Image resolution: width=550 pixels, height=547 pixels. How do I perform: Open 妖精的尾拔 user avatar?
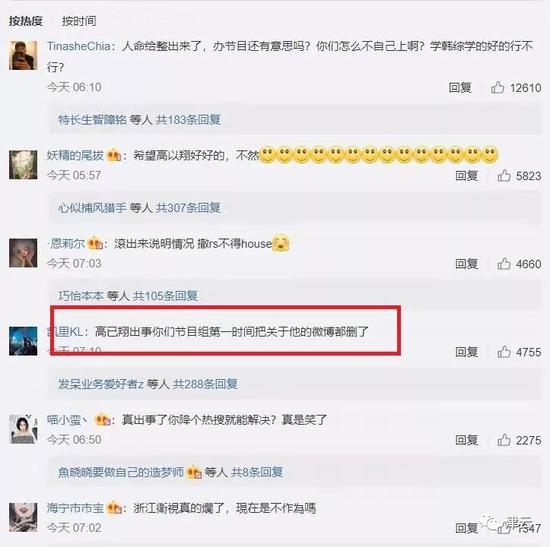pos(23,165)
